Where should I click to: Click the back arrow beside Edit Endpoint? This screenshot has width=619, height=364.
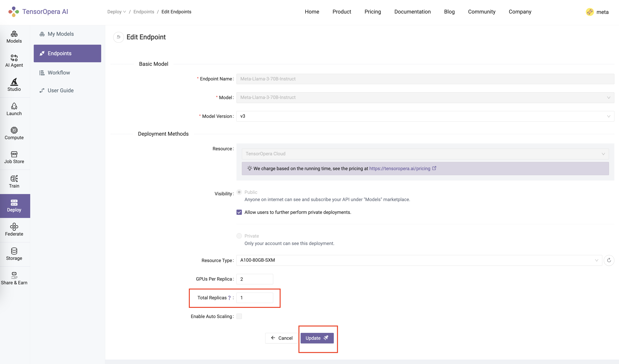118,37
